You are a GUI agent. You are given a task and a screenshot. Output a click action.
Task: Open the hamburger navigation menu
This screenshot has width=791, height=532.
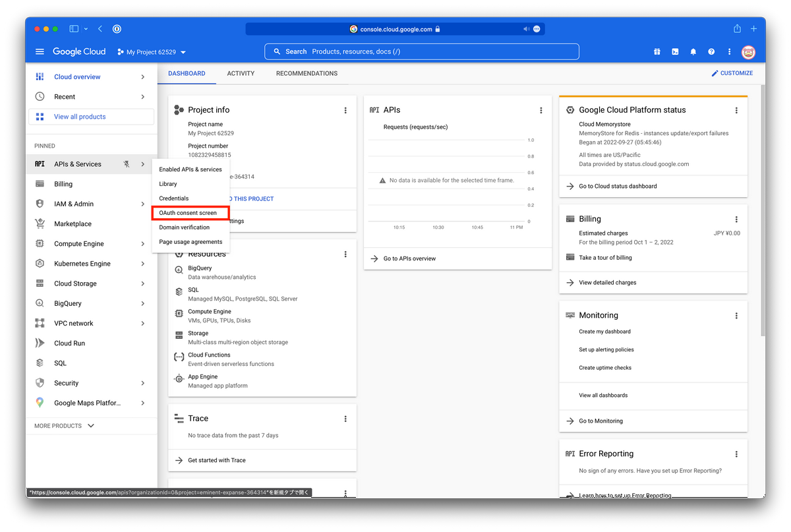pos(40,51)
